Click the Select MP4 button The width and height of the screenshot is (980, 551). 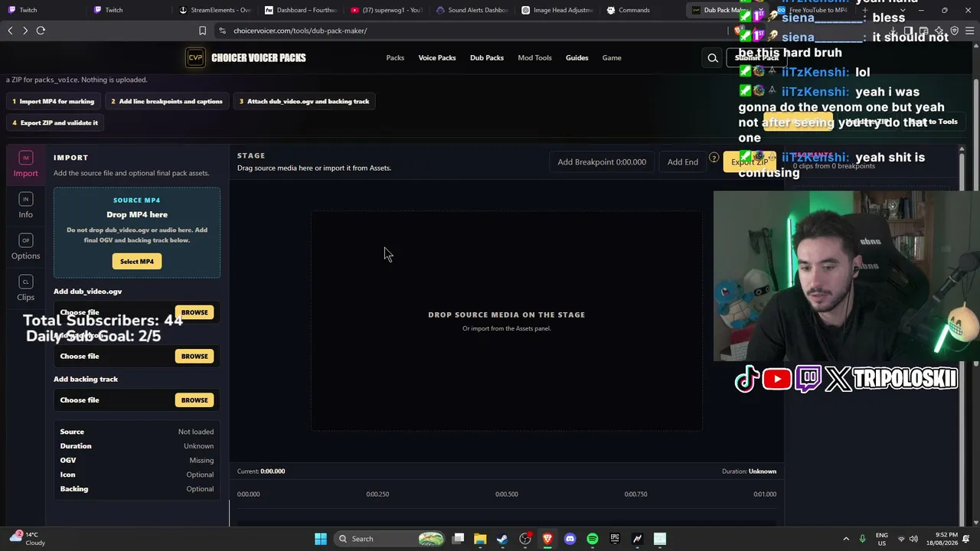pyautogui.click(x=137, y=262)
